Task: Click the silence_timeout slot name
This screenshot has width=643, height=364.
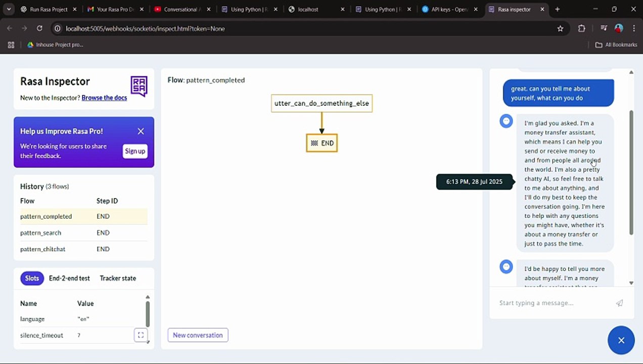Action: (41, 335)
